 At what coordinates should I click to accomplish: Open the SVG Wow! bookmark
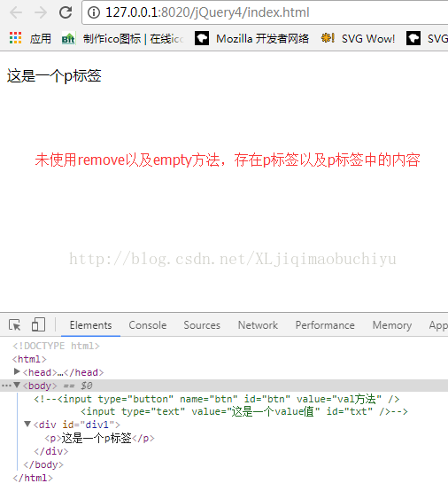(368, 39)
